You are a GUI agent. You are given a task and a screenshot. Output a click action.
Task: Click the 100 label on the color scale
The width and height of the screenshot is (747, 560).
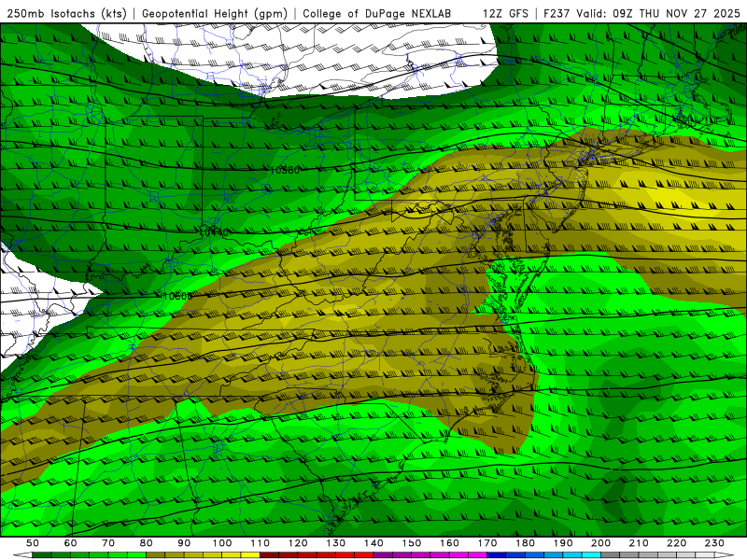[x=222, y=543]
